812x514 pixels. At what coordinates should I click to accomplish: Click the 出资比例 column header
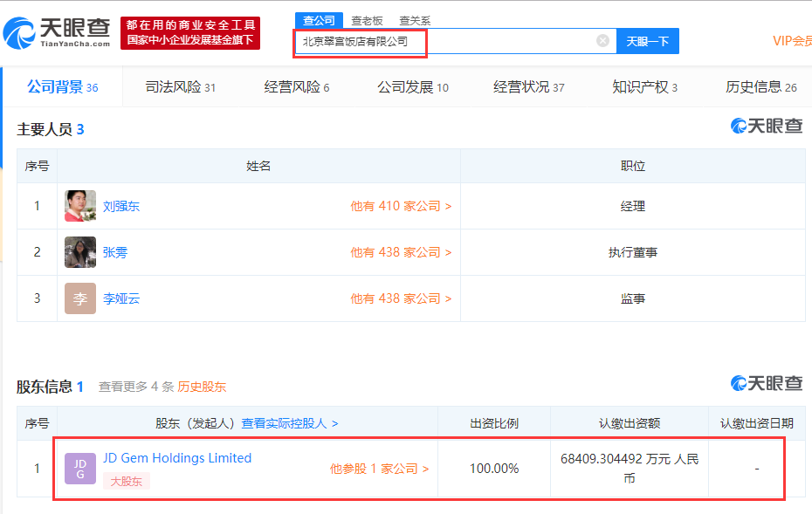click(x=494, y=423)
